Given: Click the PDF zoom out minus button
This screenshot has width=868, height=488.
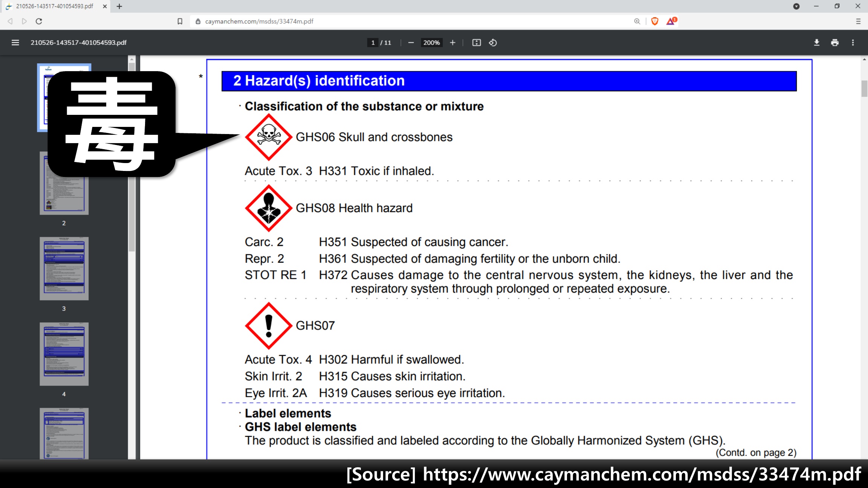Looking at the screenshot, I should coord(411,43).
